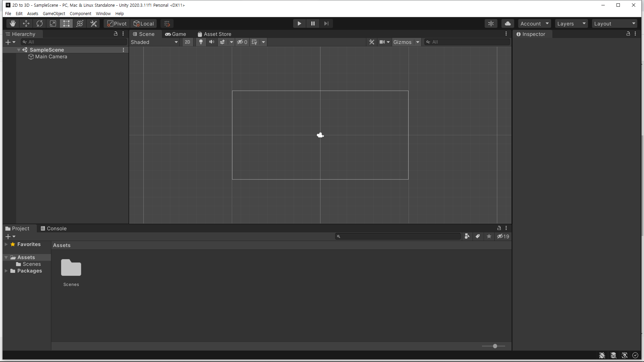The height and width of the screenshot is (362, 644).
Task: Select the Transform tool
Action: tap(80, 23)
